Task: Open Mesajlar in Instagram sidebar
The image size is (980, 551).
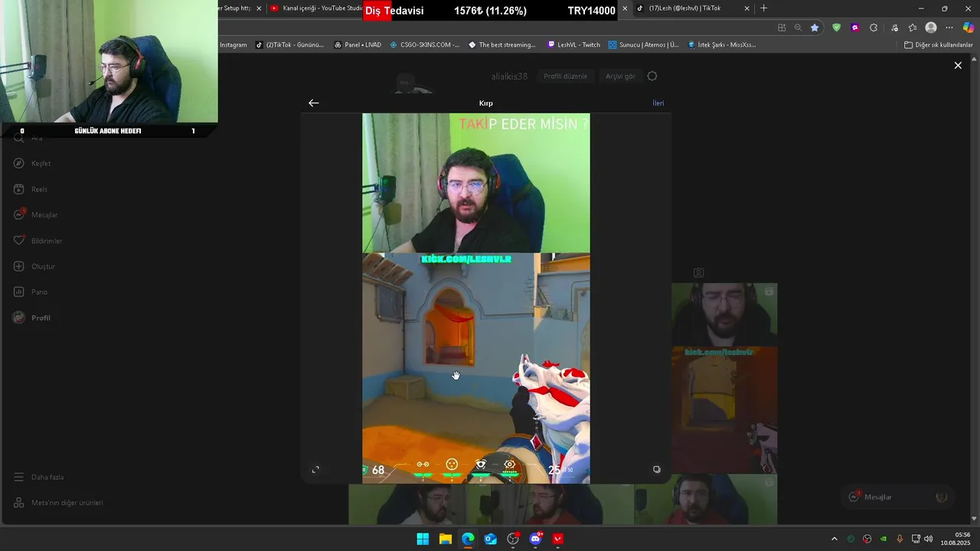Action: [x=35, y=215]
